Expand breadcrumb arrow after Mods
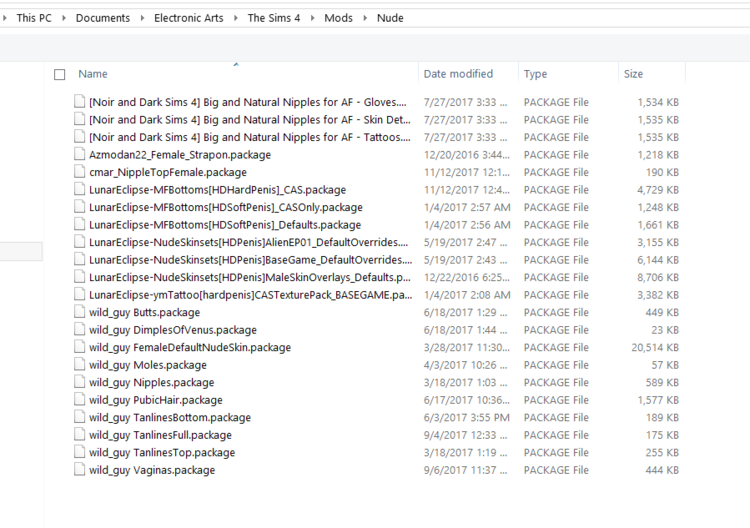This screenshot has height=528, width=750. (365, 18)
